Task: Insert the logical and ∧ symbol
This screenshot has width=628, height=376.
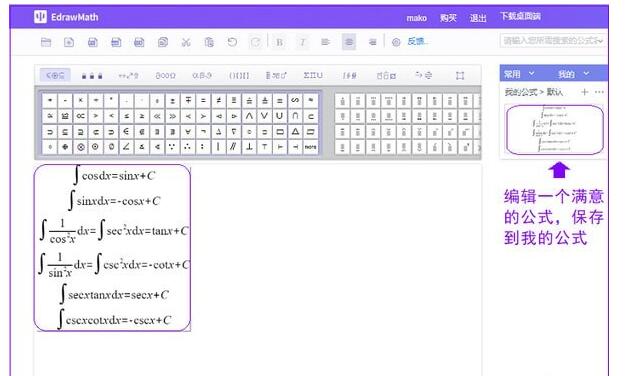Action: coord(249,116)
